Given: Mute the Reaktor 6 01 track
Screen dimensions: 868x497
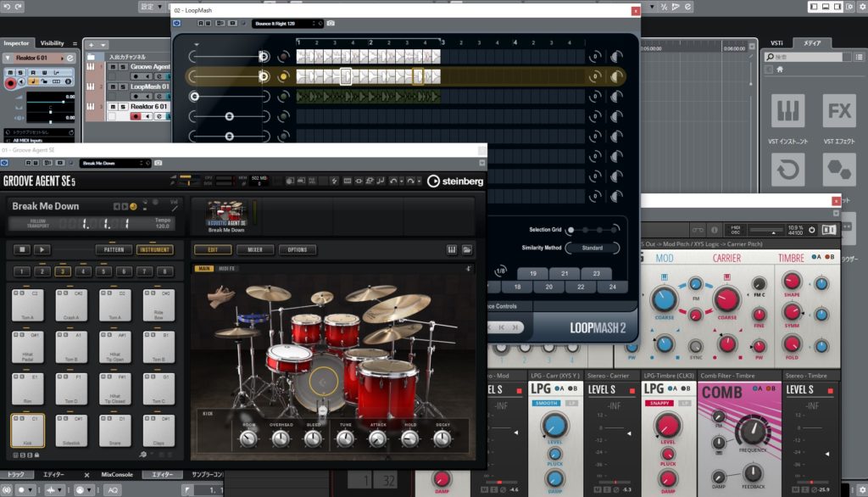Looking at the screenshot, I should [x=113, y=106].
